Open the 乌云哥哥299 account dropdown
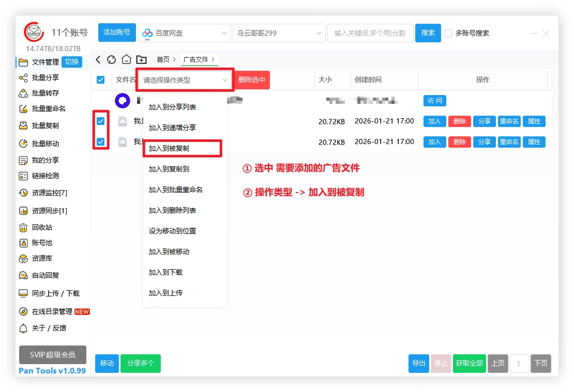Image resolution: width=574 pixels, height=392 pixels. (x=279, y=33)
